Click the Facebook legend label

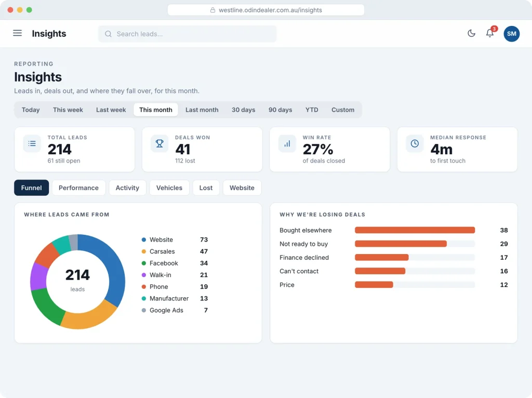coord(164,263)
